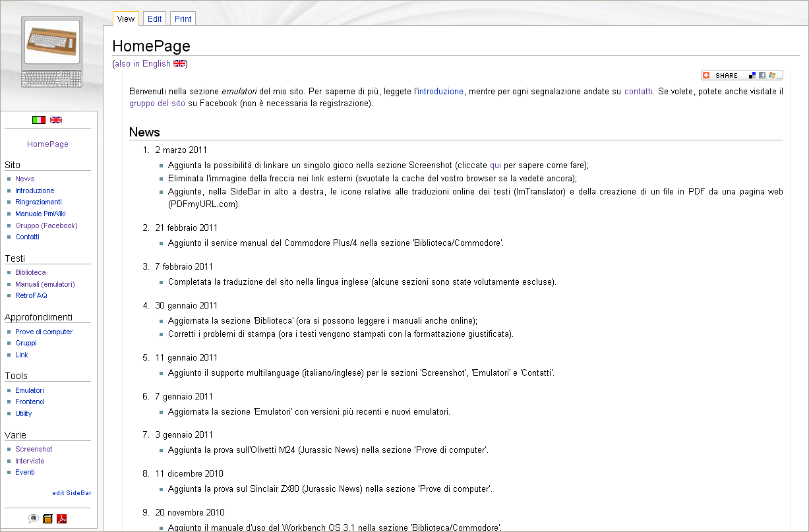The width and height of the screenshot is (809, 532).
Task: Click the 'Tools' sidebar heading
Action: point(16,376)
